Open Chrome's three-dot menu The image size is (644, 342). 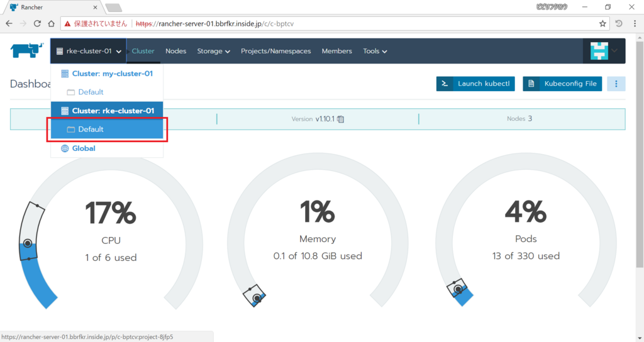pyautogui.click(x=635, y=24)
